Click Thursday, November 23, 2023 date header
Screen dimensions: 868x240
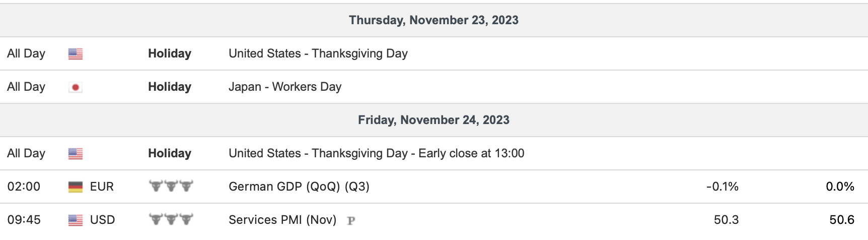pos(433,20)
